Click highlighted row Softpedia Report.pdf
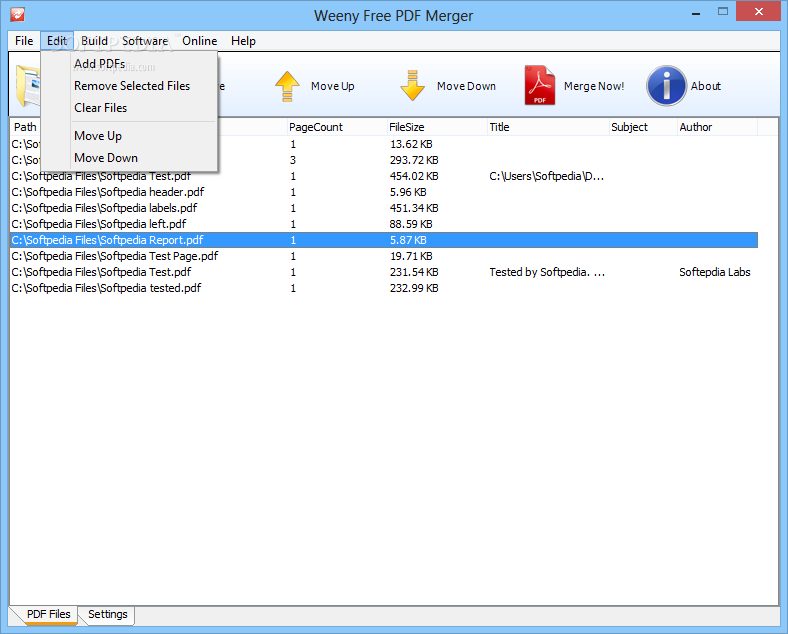The height and width of the screenshot is (634, 788). coord(384,240)
